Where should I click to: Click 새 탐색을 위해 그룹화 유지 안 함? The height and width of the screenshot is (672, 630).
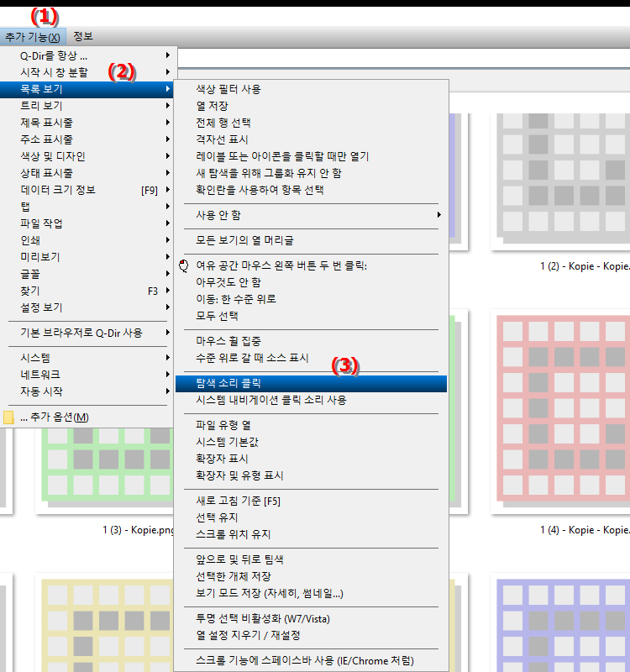point(311,173)
